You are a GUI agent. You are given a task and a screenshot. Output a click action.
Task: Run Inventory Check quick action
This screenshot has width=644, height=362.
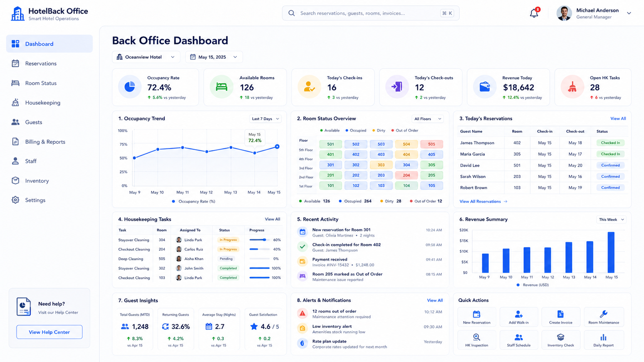[560, 340]
